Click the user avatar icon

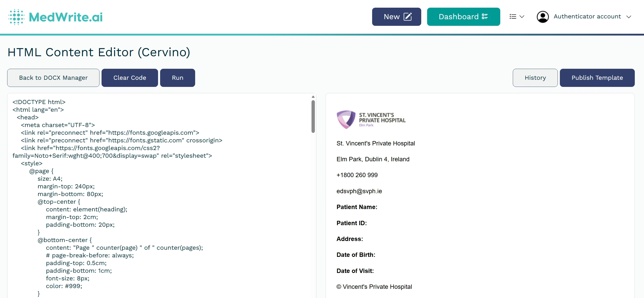coord(543,16)
